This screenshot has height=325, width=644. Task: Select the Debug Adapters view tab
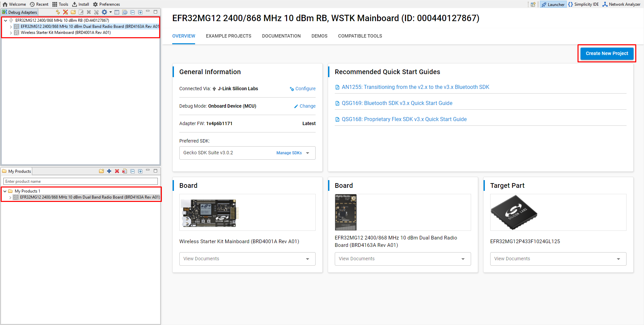point(19,12)
